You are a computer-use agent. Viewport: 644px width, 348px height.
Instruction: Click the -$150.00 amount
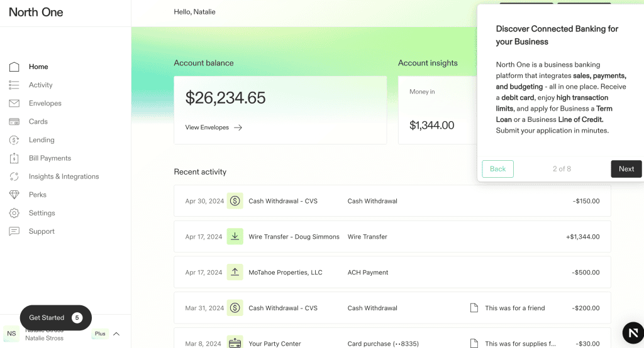pos(586,201)
